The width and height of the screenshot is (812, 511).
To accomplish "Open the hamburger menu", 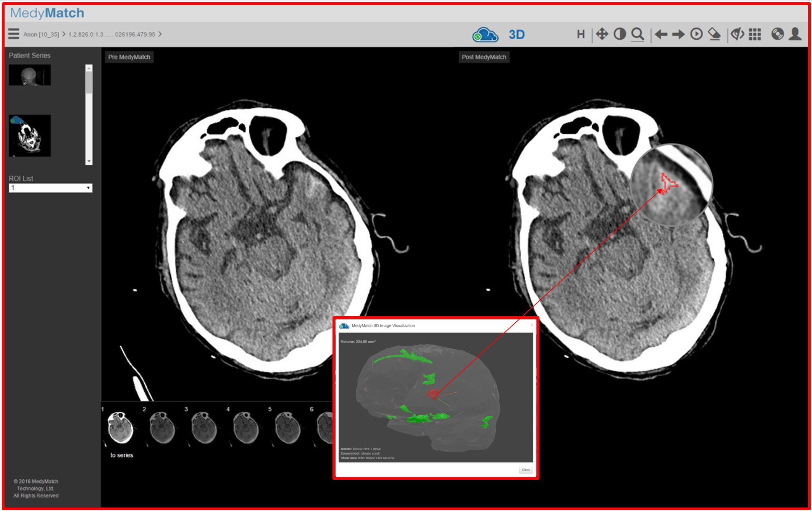I will coord(13,34).
